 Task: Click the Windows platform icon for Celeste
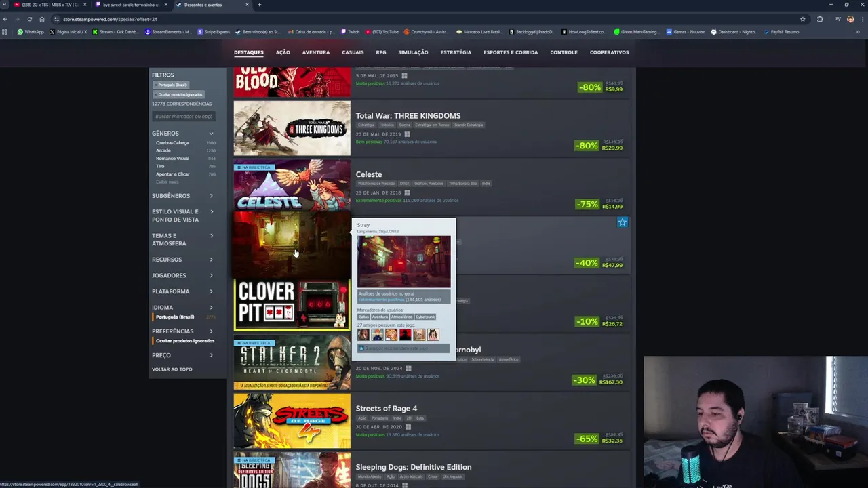coord(407,192)
